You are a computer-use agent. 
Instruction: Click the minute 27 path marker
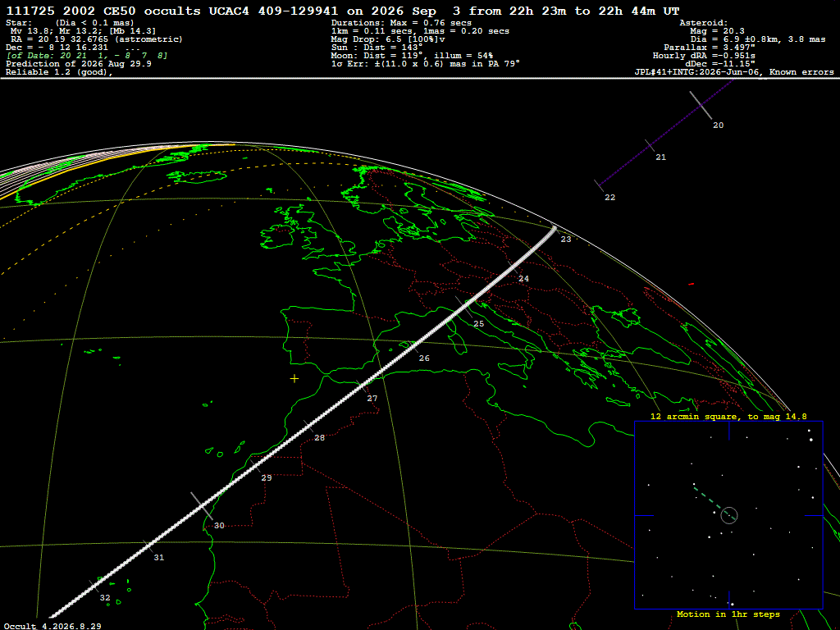tap(361, 386)
